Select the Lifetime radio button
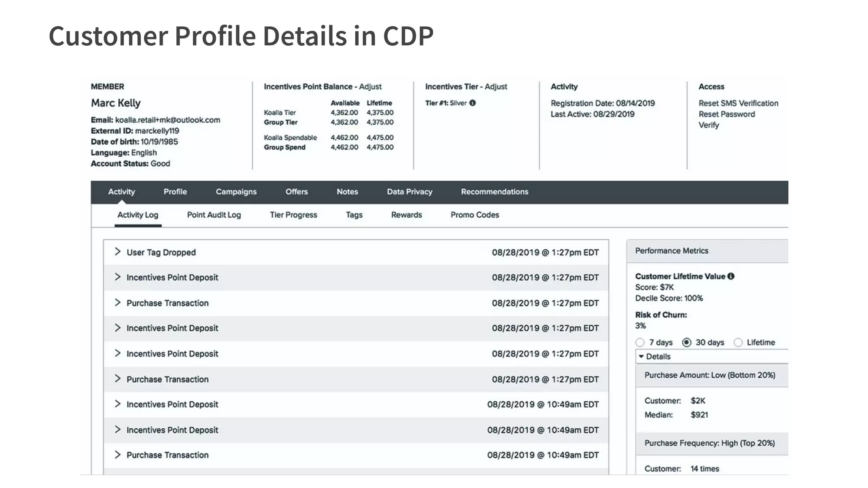 (x=738, y=342)
